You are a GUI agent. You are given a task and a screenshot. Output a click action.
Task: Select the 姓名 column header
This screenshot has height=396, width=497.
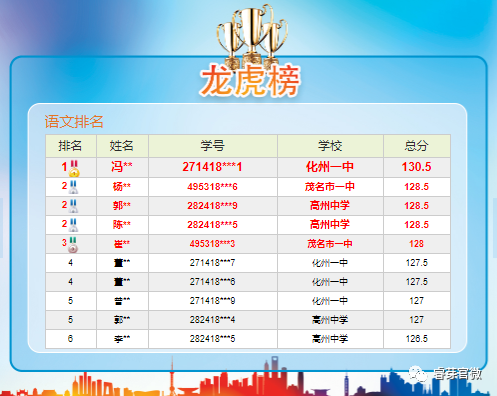click(122, 146)
